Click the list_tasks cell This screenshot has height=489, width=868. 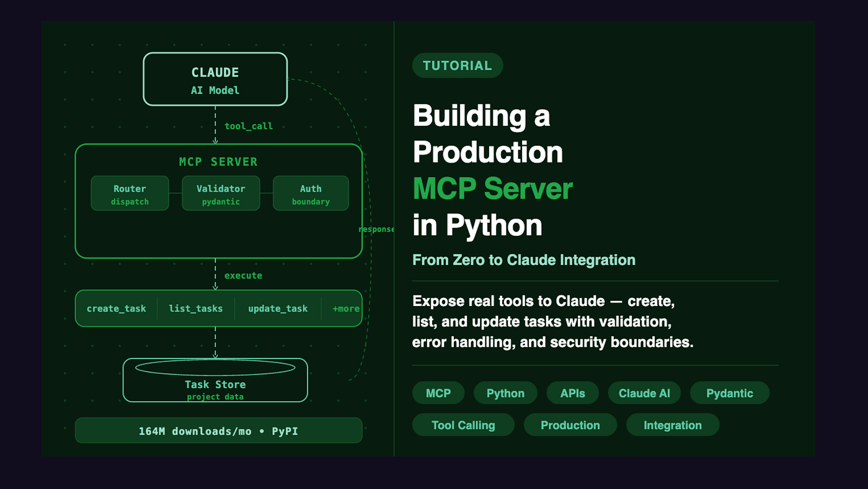pos(196,308)
